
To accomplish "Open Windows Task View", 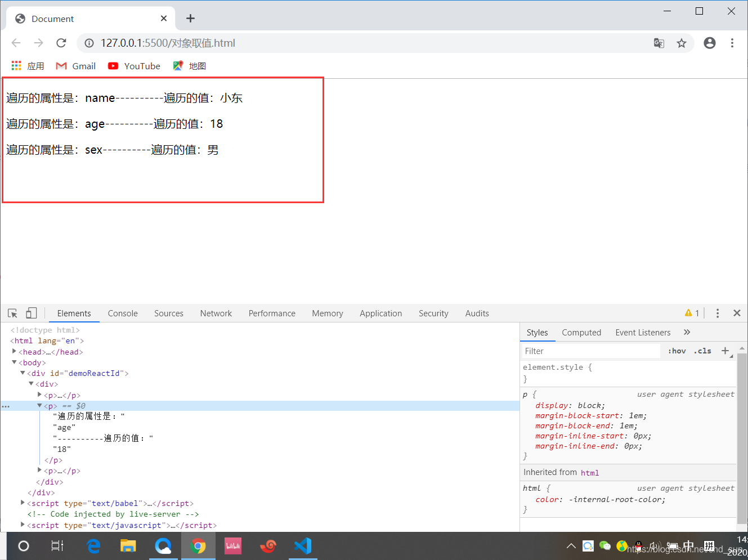I will (57, 546).
